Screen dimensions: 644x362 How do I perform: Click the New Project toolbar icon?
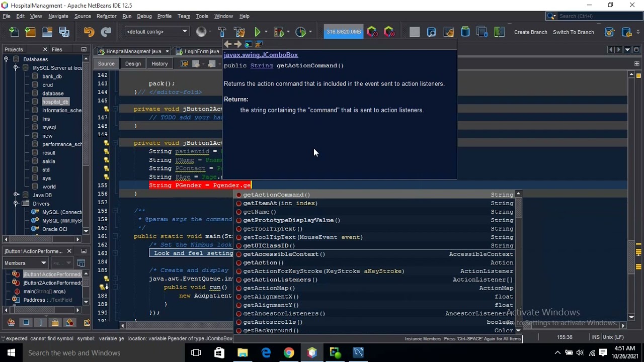pos(31,32)
